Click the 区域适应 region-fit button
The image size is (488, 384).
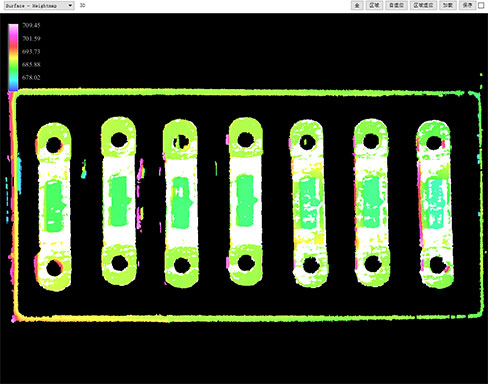pyautogui.click(x=423, y=5)
